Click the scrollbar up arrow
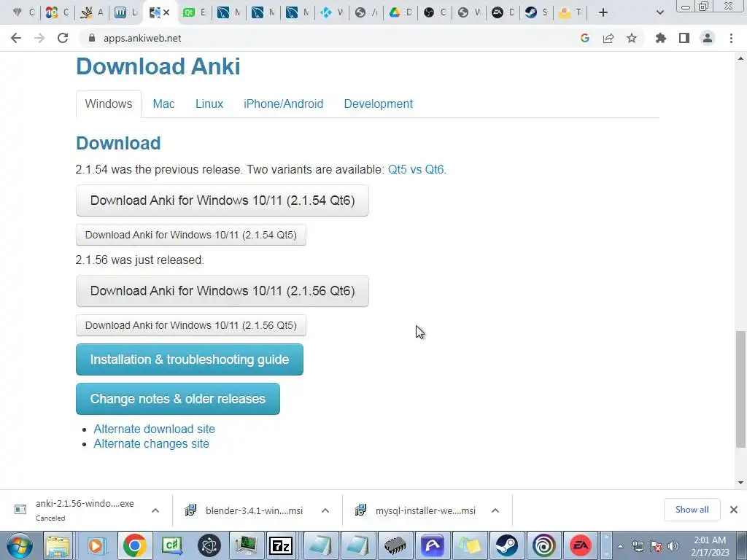Viewport: 747px width, 560px height. (740, 58)
